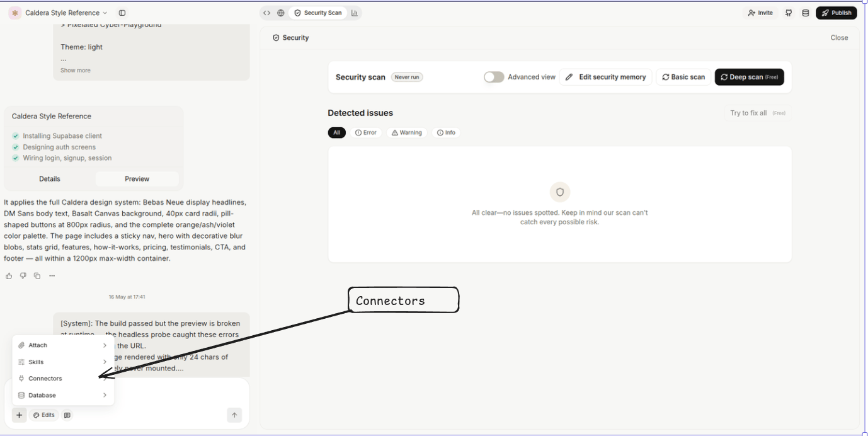Click the Publish button
Viewport: 868px width, 436px height.
click(837, 13)
